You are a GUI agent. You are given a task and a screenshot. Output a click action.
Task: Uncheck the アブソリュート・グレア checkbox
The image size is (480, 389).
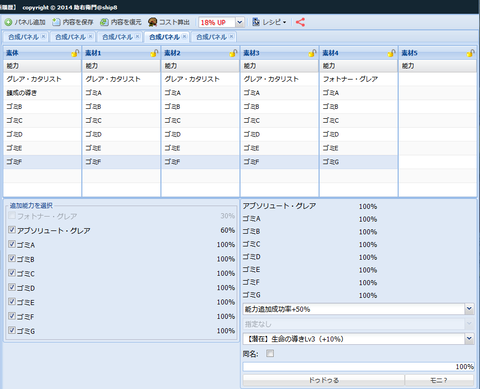tap(12, 230)
